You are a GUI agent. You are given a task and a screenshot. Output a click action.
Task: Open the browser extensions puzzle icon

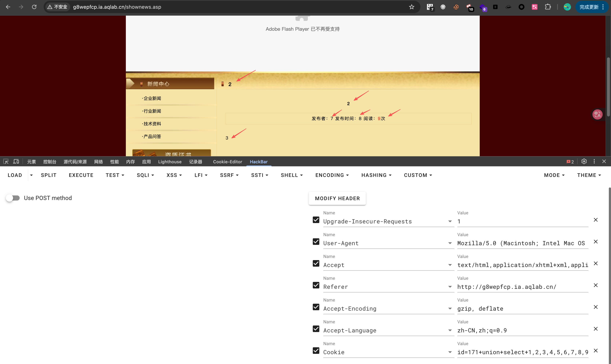548,7
